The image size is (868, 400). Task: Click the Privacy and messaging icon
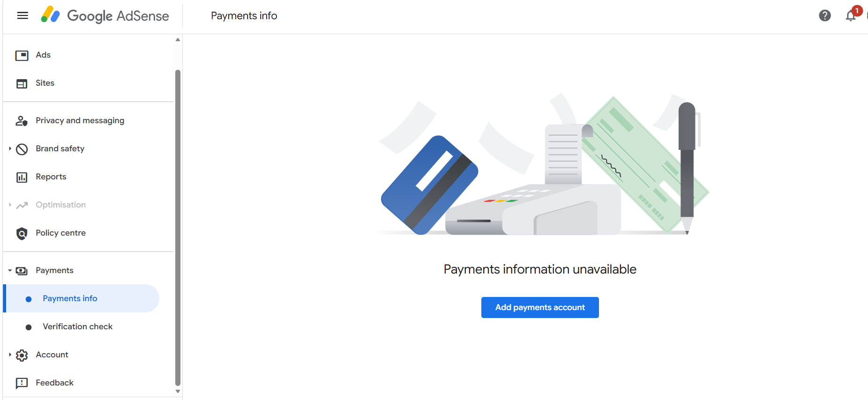pyautogui.click(x=22, y=121)
